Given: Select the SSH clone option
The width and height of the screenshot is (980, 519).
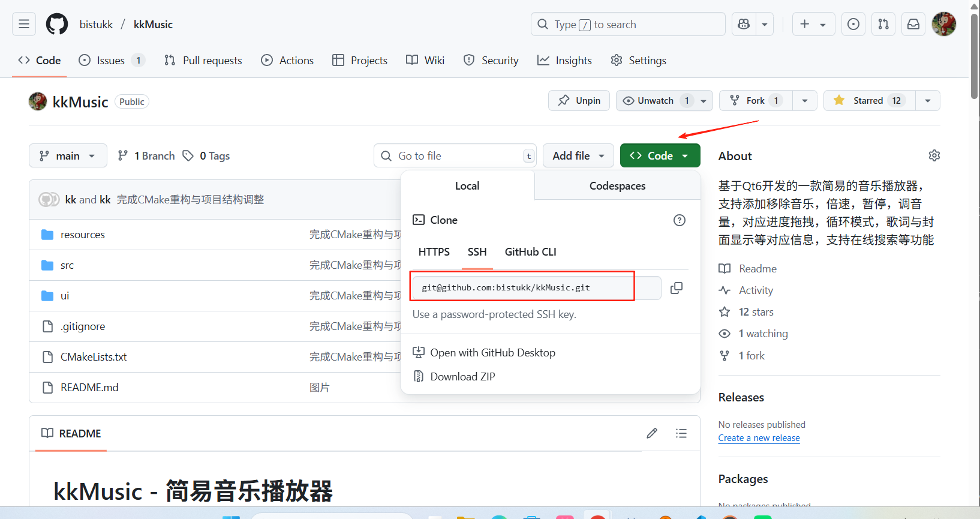Looking at the screenshot, I should coord(477,252).
